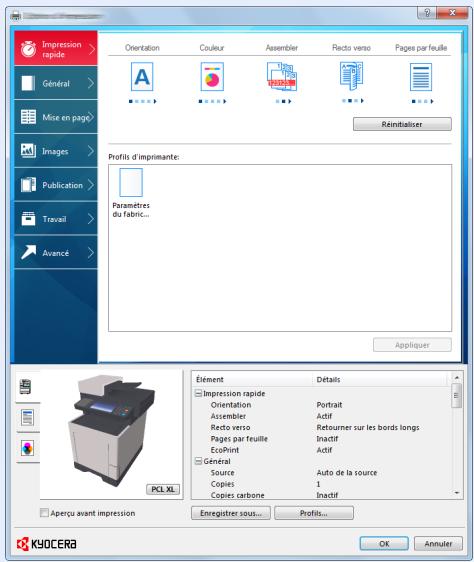The image size is (474, 562).
Task: Click the job box icon beside Travail
Action: click(28, 219)
